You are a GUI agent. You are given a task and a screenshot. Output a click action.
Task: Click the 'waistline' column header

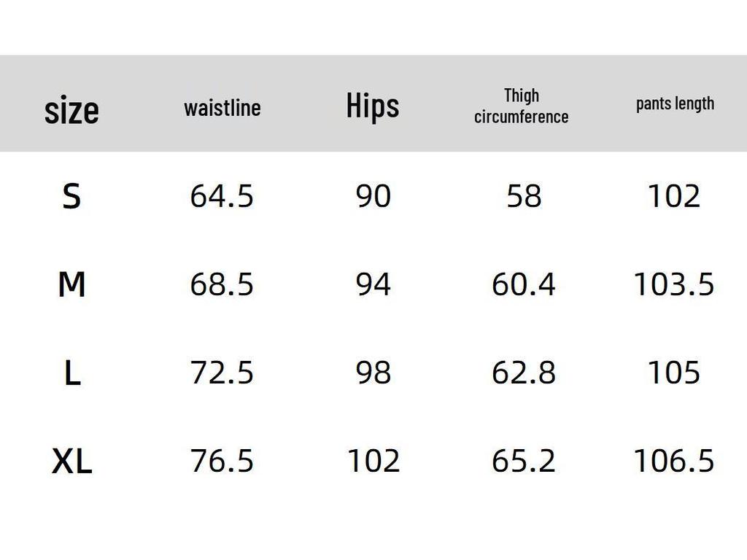point(222,108)
